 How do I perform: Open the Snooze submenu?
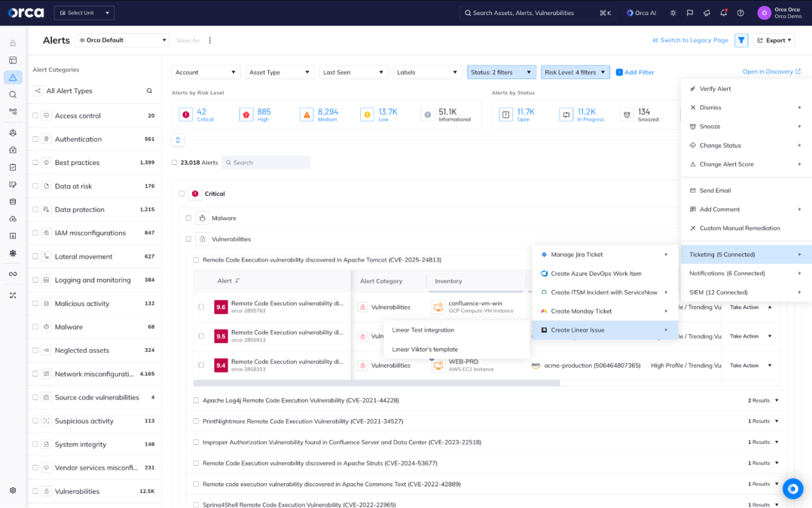(x=746, y=127)
